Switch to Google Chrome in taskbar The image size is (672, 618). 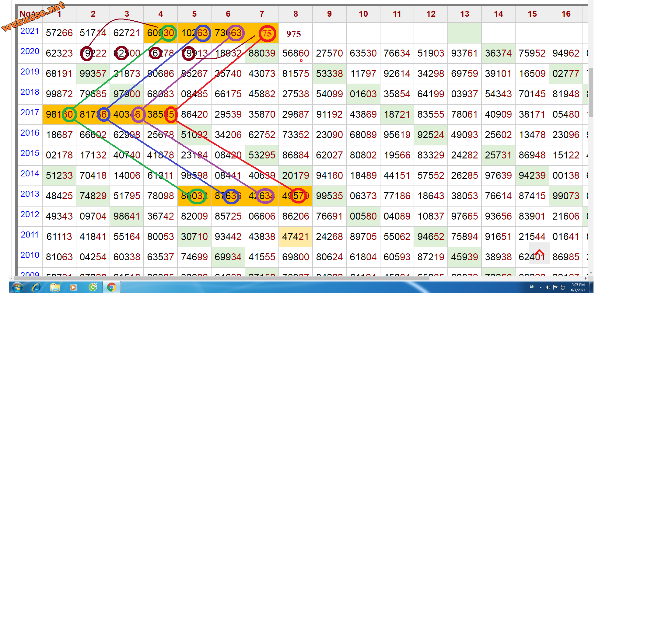pyautogui.click(x=111, y=287)
